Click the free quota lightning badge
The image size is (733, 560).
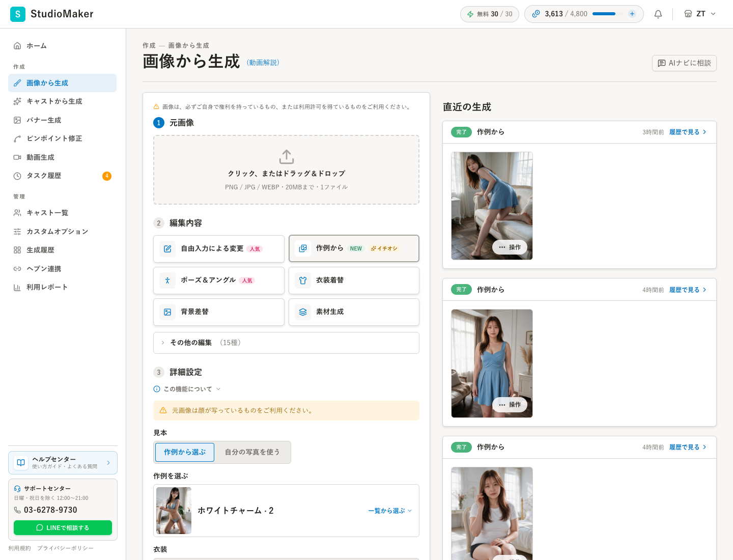click(490, 14)
